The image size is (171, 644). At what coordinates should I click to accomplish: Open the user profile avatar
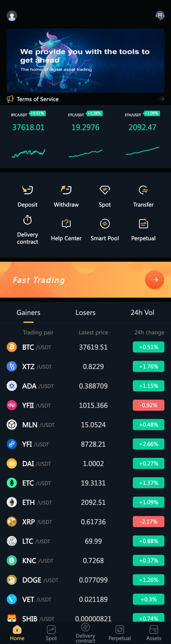point(12,16)
